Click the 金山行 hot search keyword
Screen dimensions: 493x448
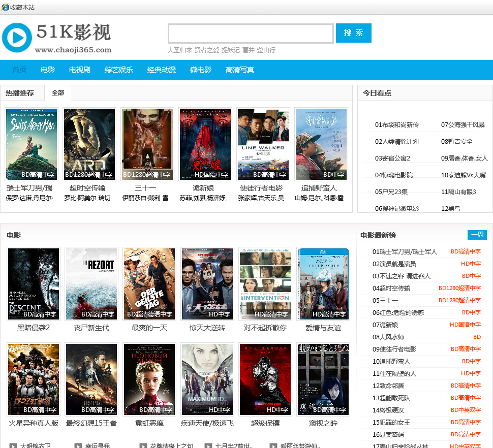(266, 50)
